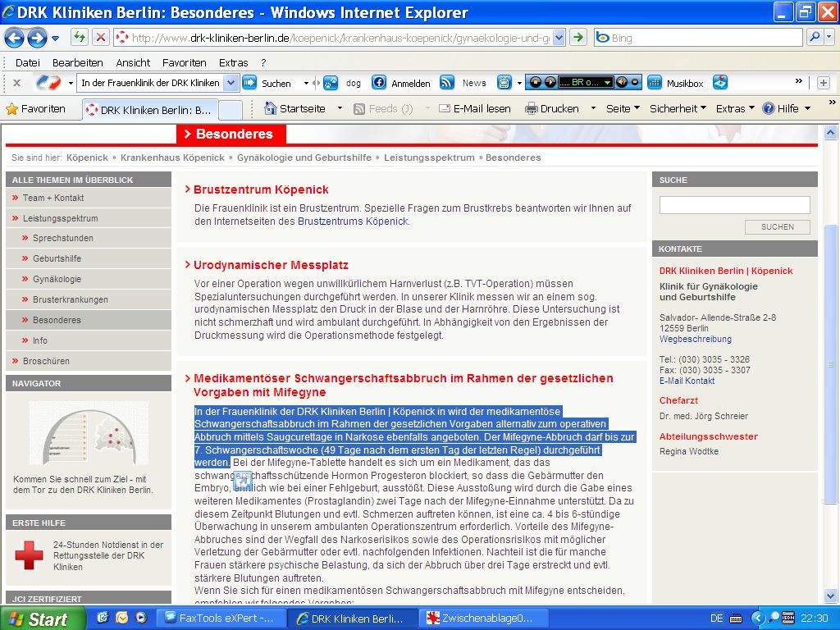Click the Navigator Berlin map thumbnail
Screen dimensions: 840x630
point(89,434)
